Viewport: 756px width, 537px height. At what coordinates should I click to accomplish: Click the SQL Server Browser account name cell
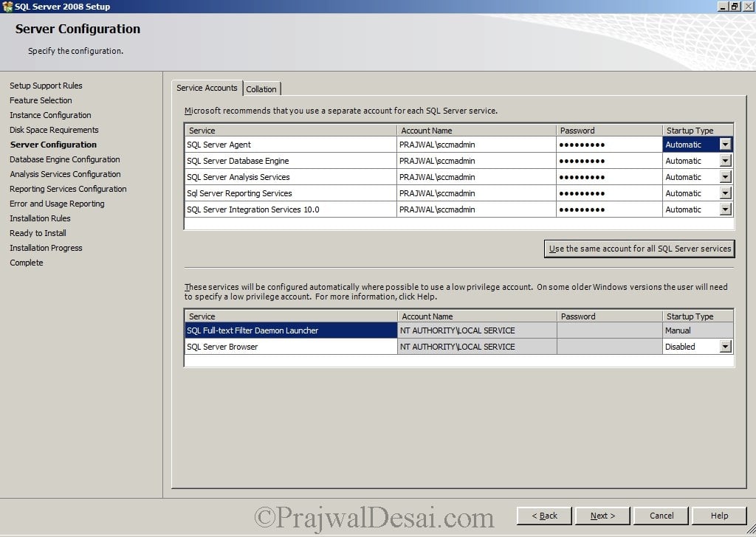(x=477, y=347)
